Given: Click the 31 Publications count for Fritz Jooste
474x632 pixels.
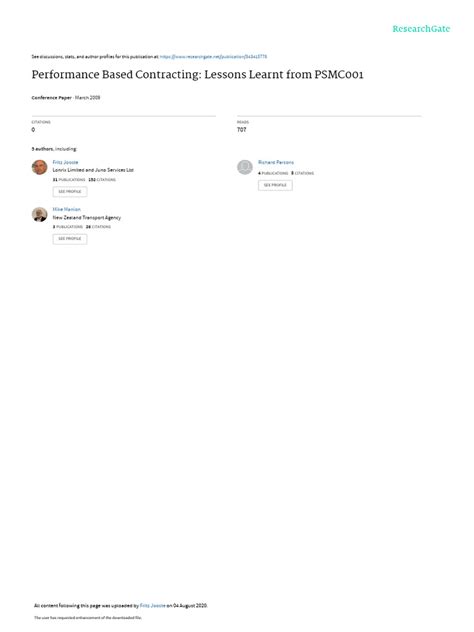Looking at the screenshot, I should point(69,180).
